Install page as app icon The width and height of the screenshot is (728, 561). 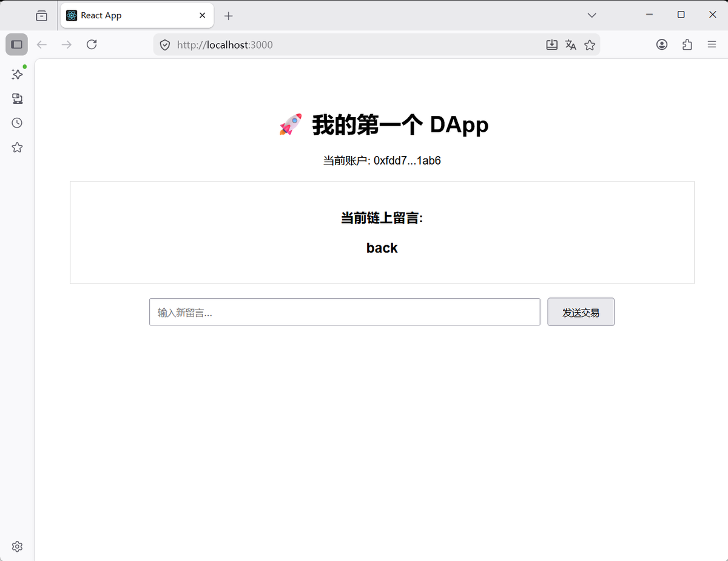[551, 45]
